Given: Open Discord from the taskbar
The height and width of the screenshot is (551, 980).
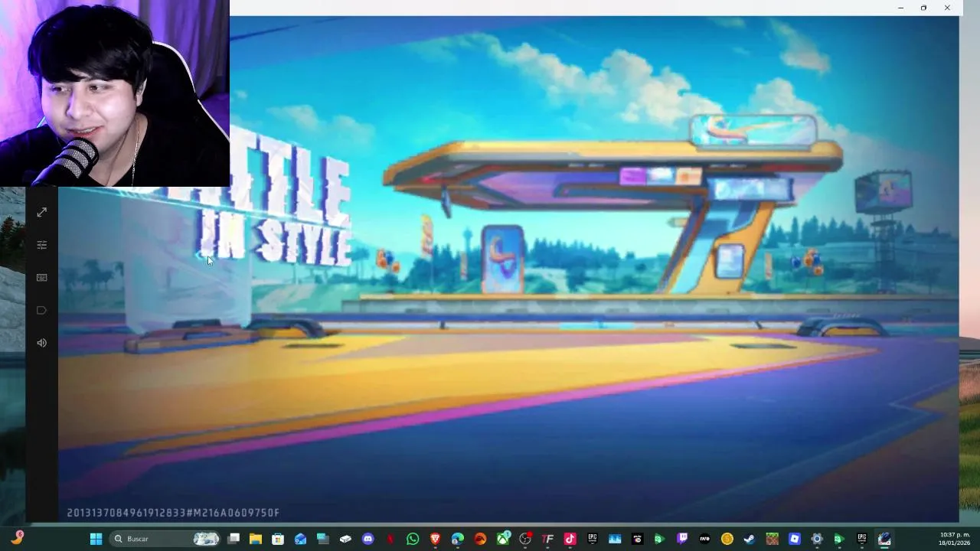Looking at the screenshot, I should [x=368, y=539].
